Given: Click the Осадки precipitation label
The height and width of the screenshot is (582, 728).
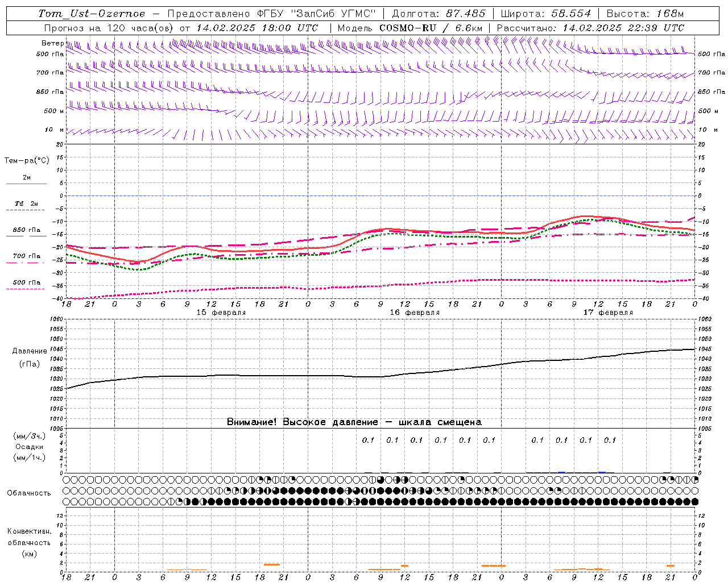Looking at the screenshot, I should coord(30,447).
